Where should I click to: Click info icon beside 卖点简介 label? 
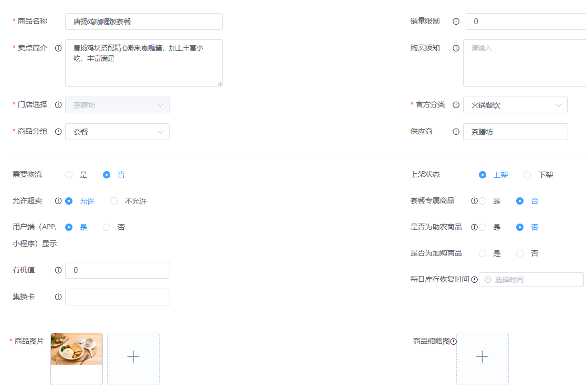tap(58, 48)
